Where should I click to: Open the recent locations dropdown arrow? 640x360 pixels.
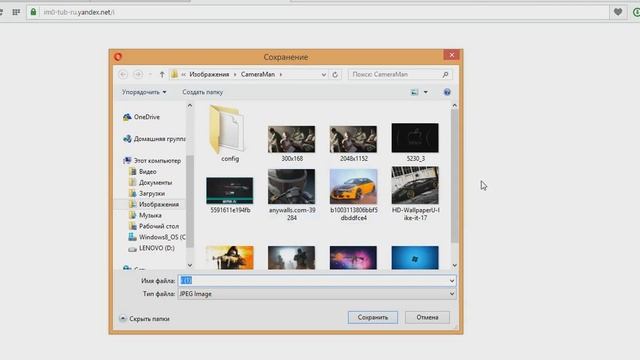[150, 74]
